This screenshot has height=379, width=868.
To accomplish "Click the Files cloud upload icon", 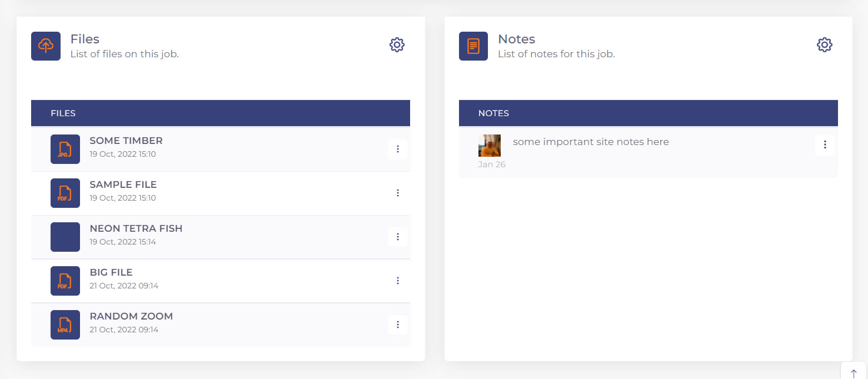I will 46,46.
